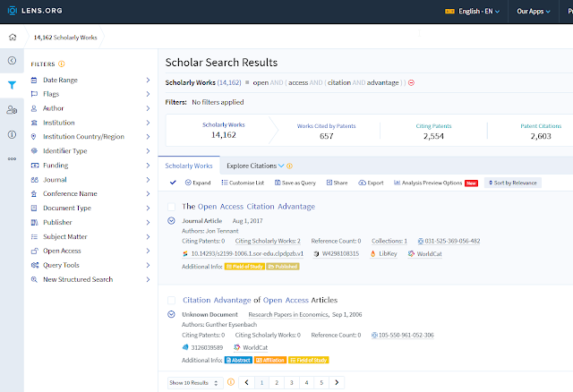Click the select-all checkmark in toolbar
Image resolution: width=573 pixels, height=392 pixels.
click(x=173, y=183)
